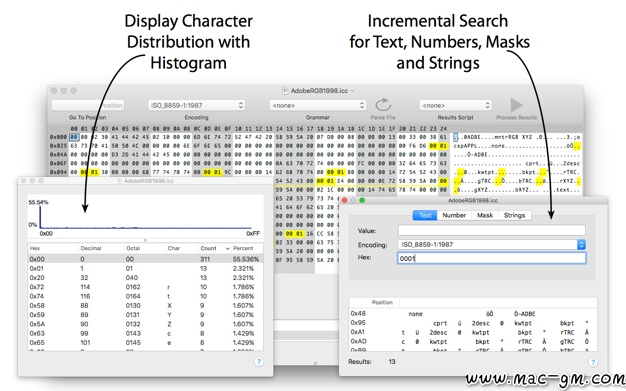Sort histogram by Percent column header
The image size is (626, 391).
point(243,248)
